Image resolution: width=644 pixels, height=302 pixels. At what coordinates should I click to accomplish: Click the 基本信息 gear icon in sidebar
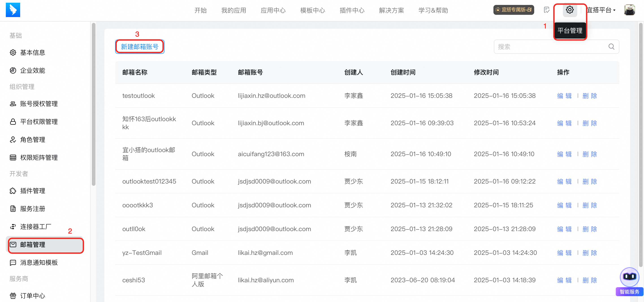pyautogui.click(x=13, y=53)
